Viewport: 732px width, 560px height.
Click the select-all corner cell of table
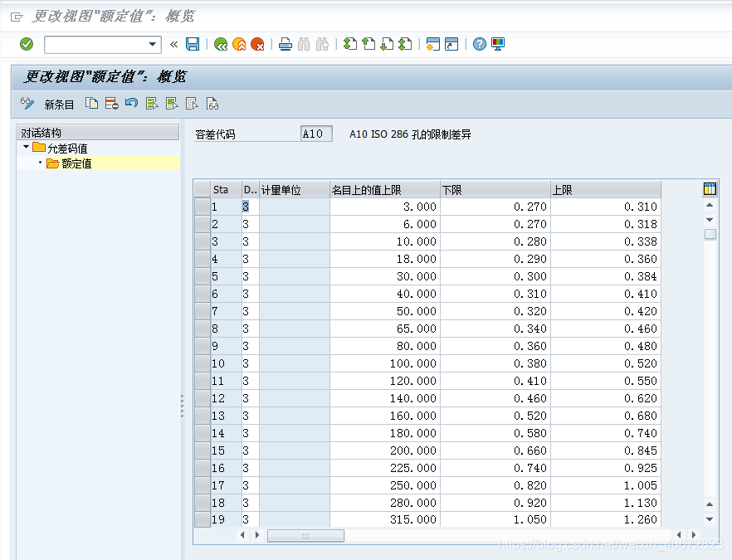(203, 189)
